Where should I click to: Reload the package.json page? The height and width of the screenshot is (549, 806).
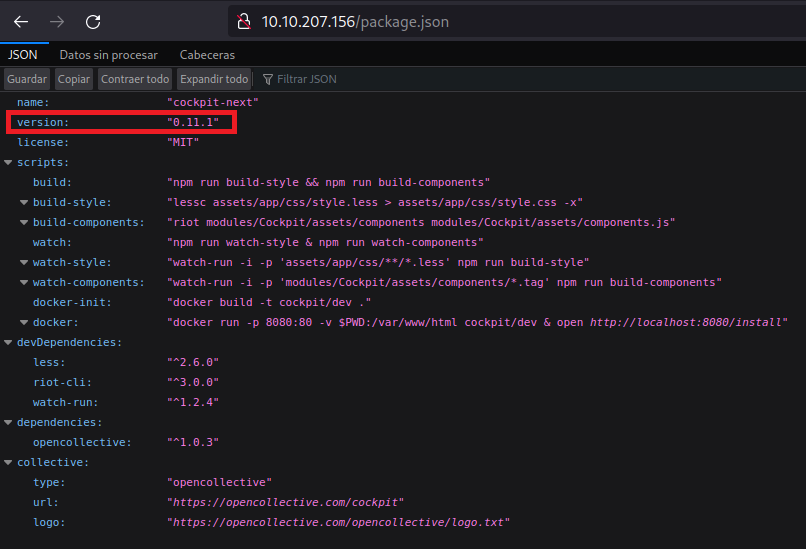point(93,21)
